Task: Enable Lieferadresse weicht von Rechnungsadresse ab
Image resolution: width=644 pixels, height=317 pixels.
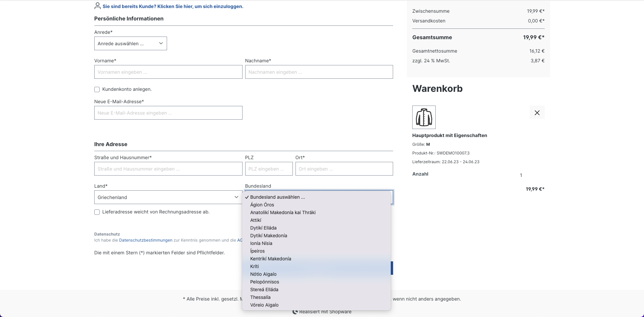Action: point(97,212)
